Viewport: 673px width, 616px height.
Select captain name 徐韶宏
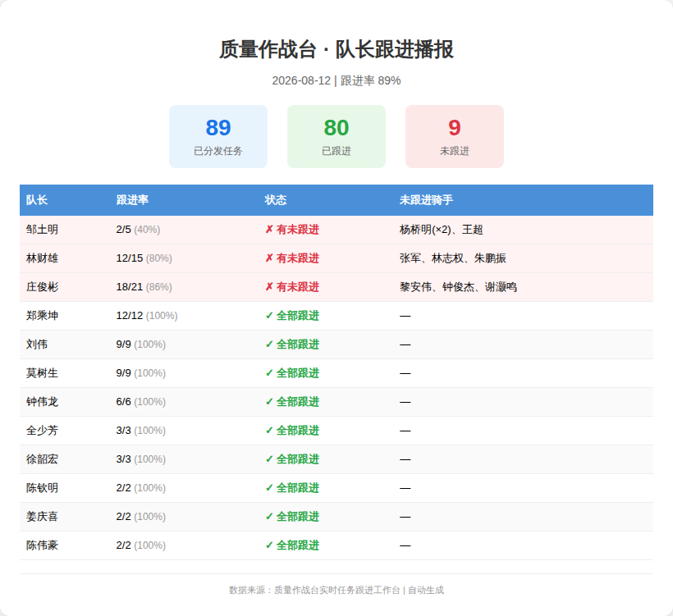(42, 459)
